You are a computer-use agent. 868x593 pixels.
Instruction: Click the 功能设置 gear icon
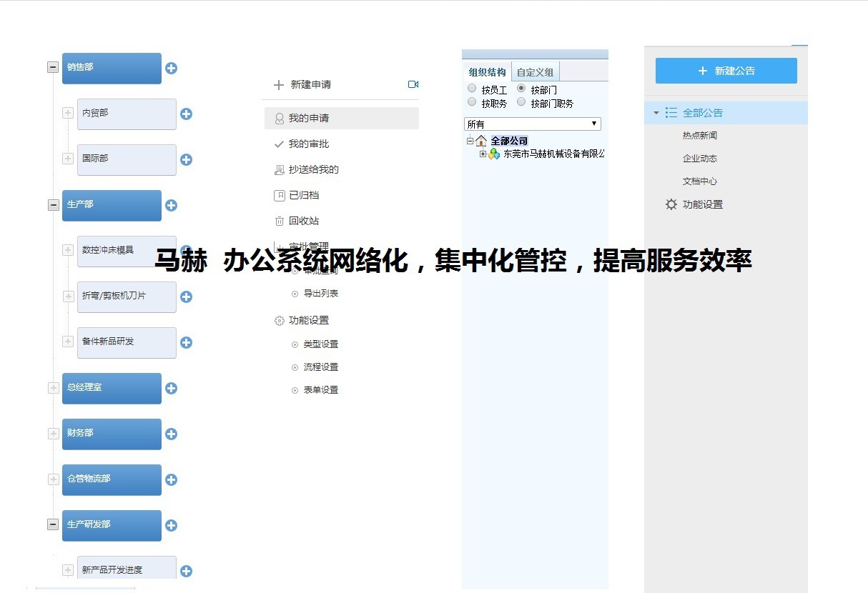pos(280,320)
